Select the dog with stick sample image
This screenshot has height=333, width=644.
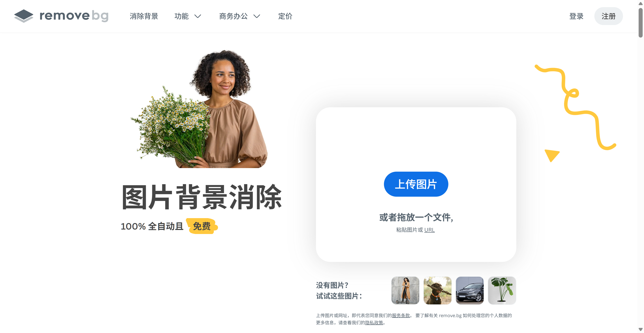pos(438,290)
